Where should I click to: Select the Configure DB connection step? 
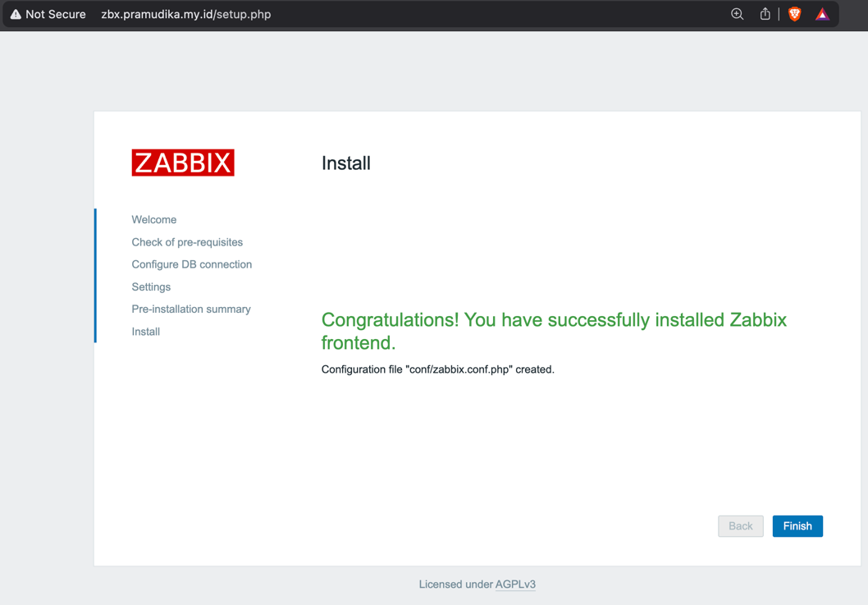tap(191, 264)
